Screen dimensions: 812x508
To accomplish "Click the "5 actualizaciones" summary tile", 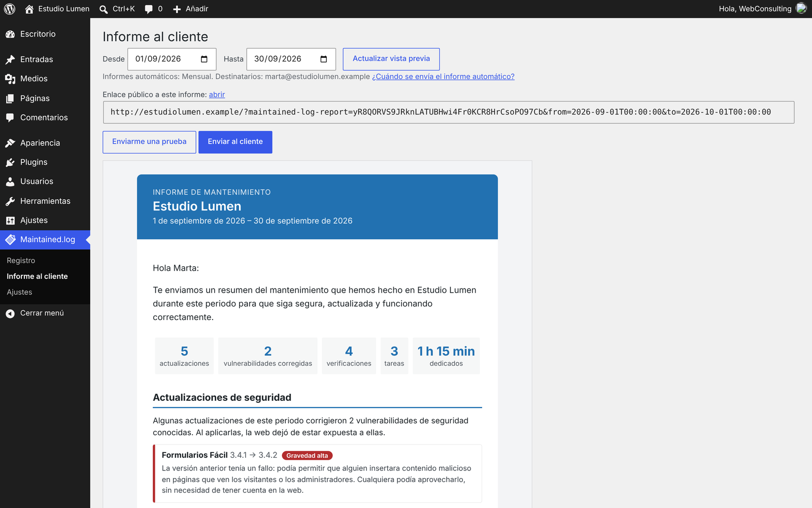I will point(184,356).
